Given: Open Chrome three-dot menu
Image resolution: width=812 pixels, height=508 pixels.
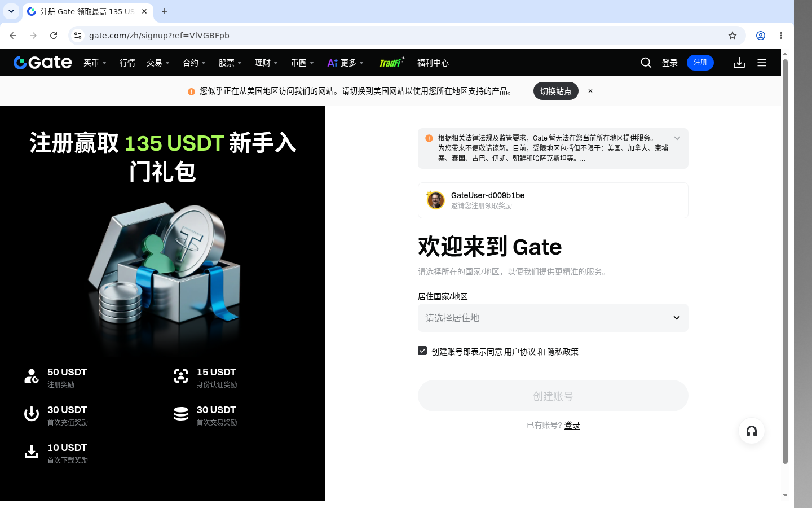Looking at the screenshot, I should [781, 36].
